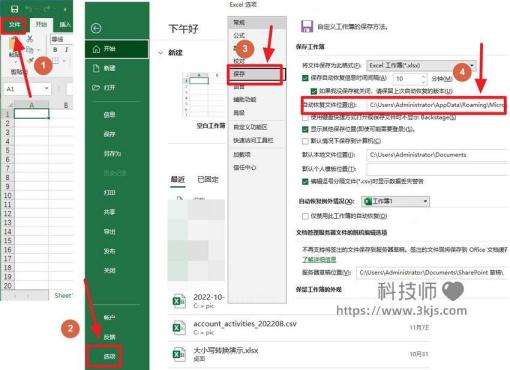Collapse the 新建 section chevron

pyautogui.click(x=161, y=52)
